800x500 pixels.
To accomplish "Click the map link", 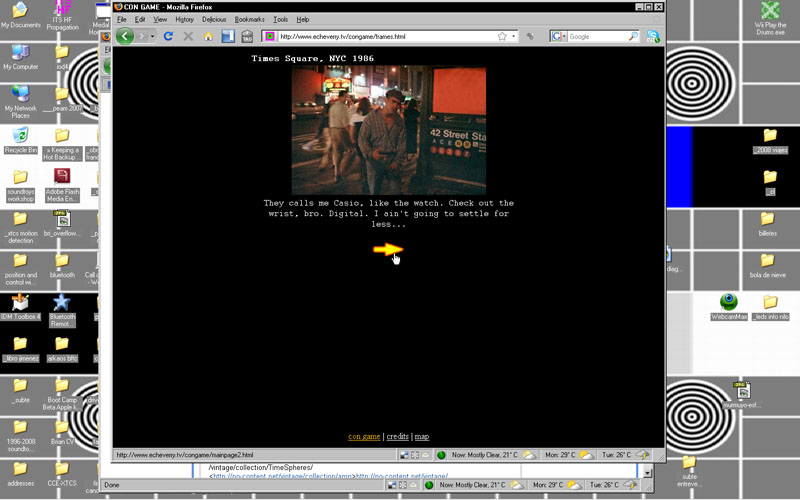I will tap(422, 436).
